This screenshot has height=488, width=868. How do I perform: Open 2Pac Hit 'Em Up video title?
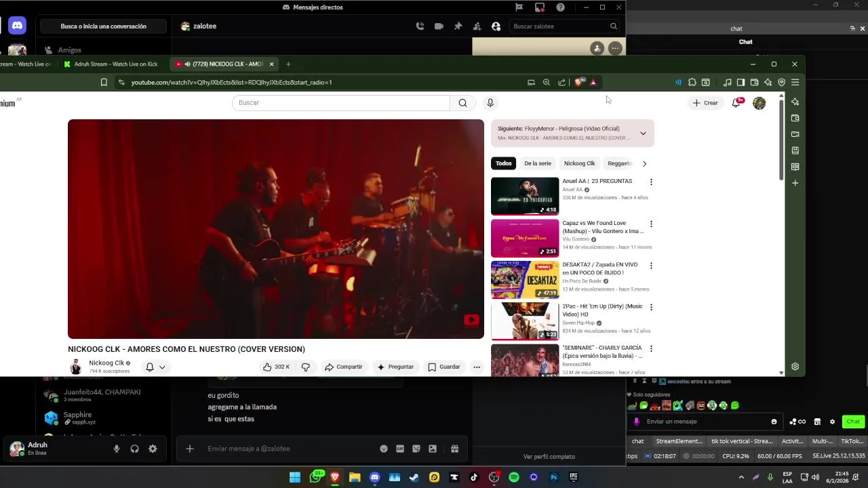tap(602, 310)
